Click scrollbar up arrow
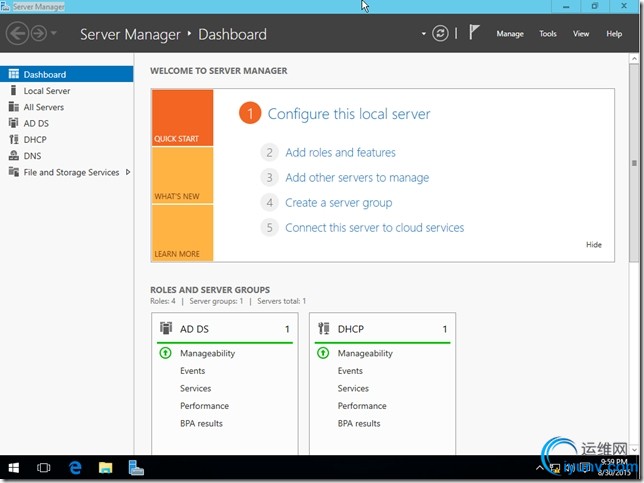Viewport: 644px width, 483px height. 634,59
